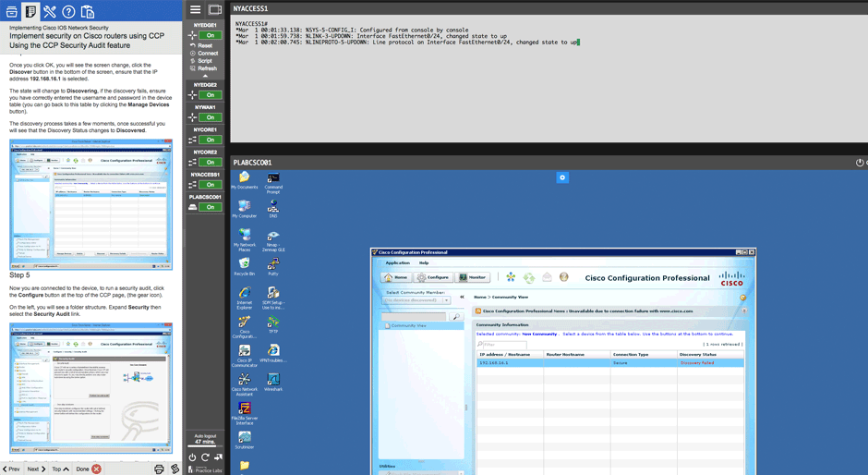Click Reset under NYEDGE1

click(x=201, y=45)
